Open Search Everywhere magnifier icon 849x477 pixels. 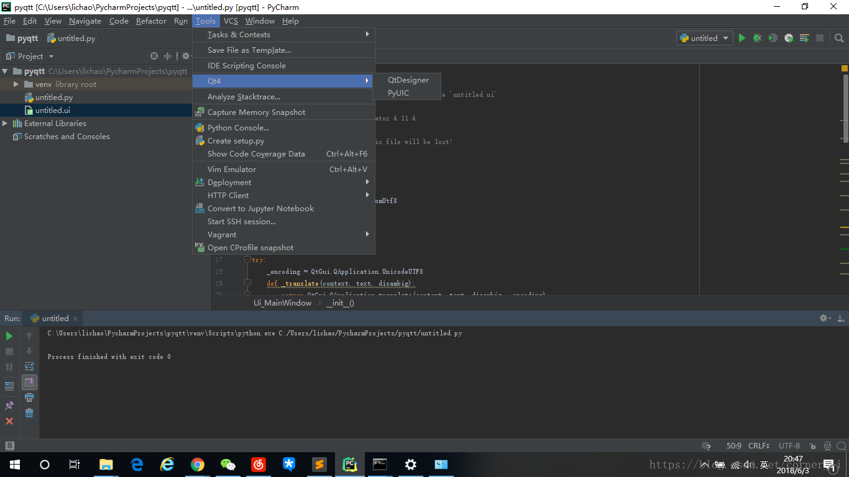839,38
